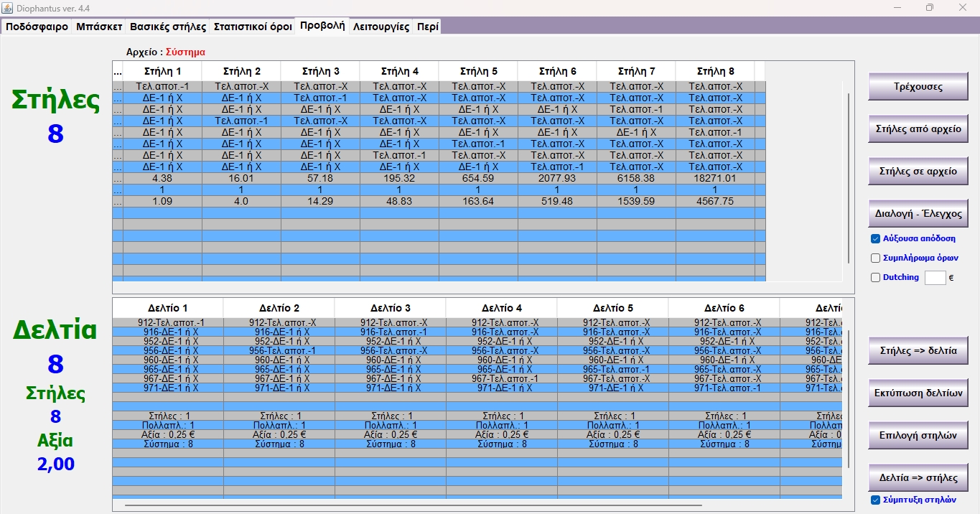The height and width of the screenshot is (514, 980).
Task: Select the Στατιστικοί όροι tab
Action: pyautogui.click(x=253, y=27)
